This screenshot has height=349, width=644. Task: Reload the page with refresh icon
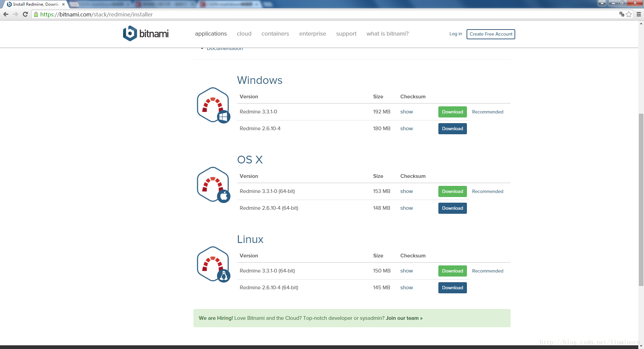click(x=25, y=14)
